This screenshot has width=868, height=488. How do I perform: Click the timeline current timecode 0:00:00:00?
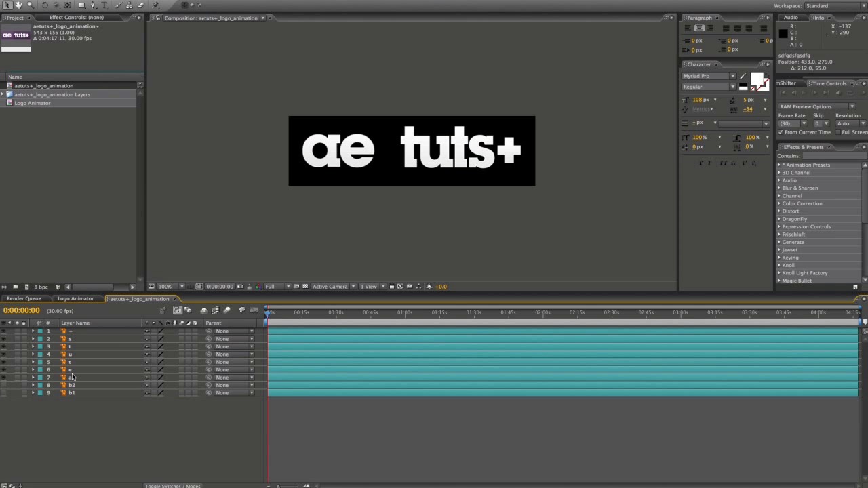coord(21,310)
